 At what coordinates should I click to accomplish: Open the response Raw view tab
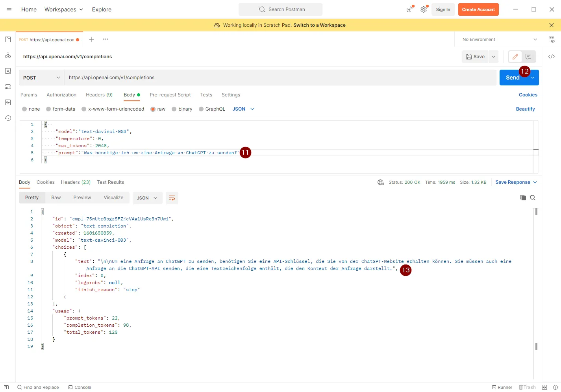(x=56, y=198)
